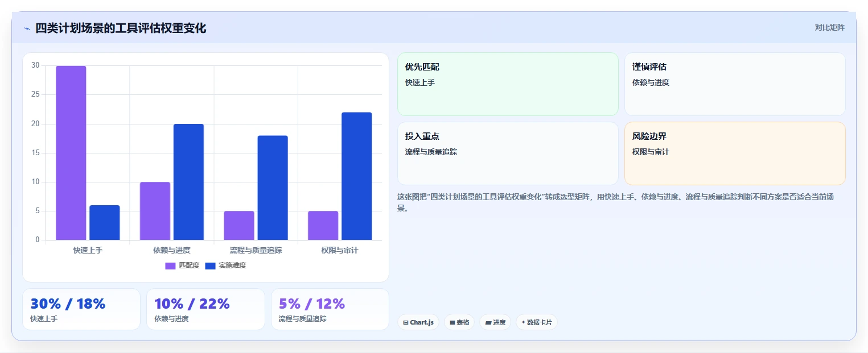Viewport: 868px width, 353px height.
Task: Select the purple 匹配度 bar for 流程与质量追踪
Action: pos(239,225)
